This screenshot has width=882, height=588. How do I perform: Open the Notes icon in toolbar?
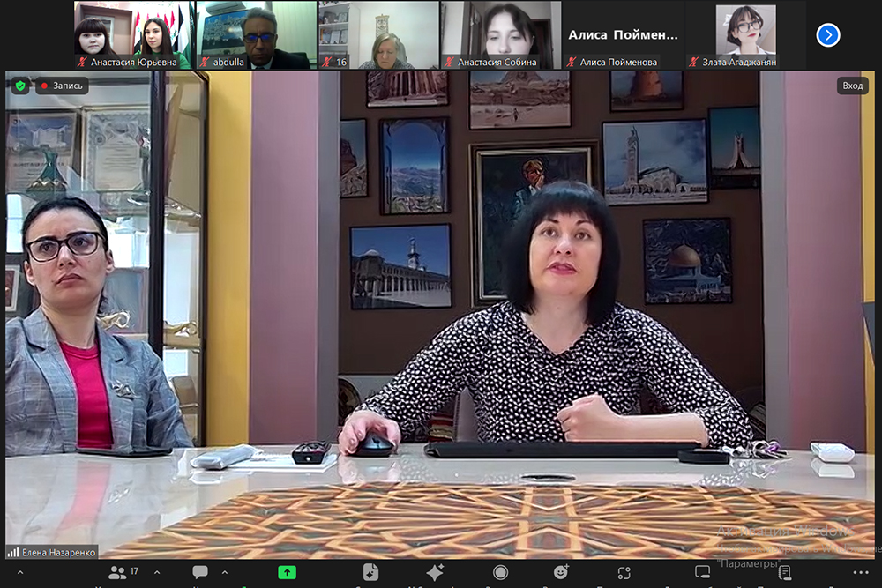pos(784,572)
